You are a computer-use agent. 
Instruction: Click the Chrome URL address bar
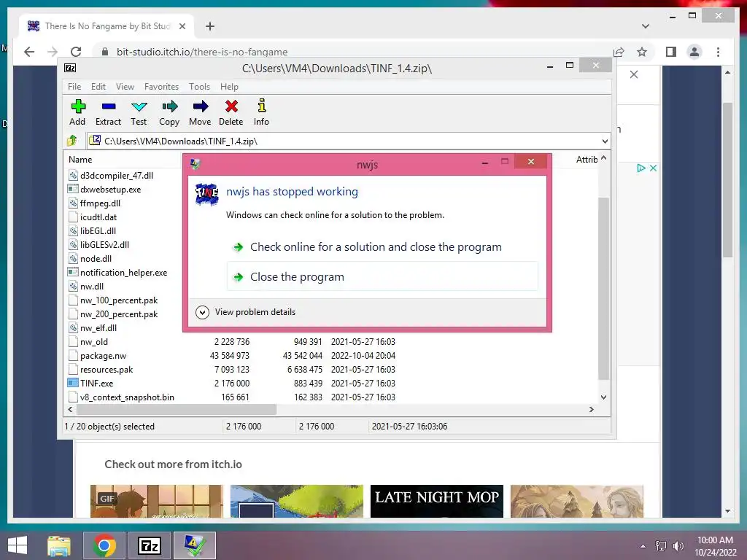(352, 52)
